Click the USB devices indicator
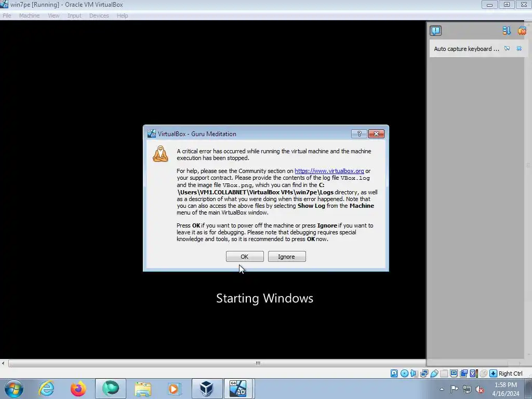This screenshot has height=399, width=532. coord(434,373)
